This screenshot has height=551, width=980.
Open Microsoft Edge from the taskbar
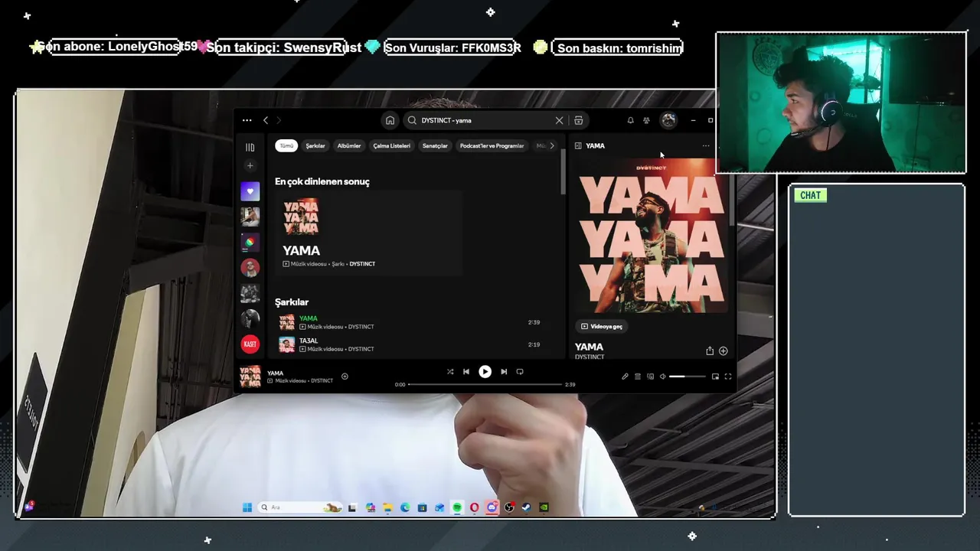405,507
